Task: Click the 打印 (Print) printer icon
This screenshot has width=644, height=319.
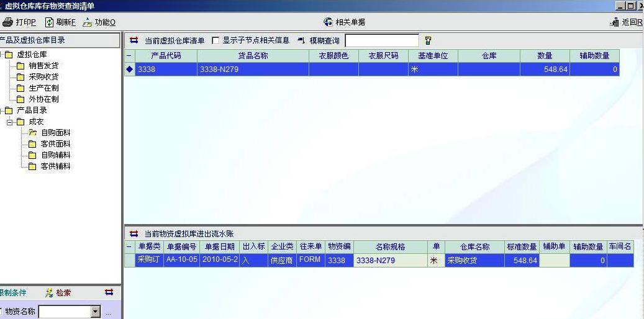Action: [7, 22]
